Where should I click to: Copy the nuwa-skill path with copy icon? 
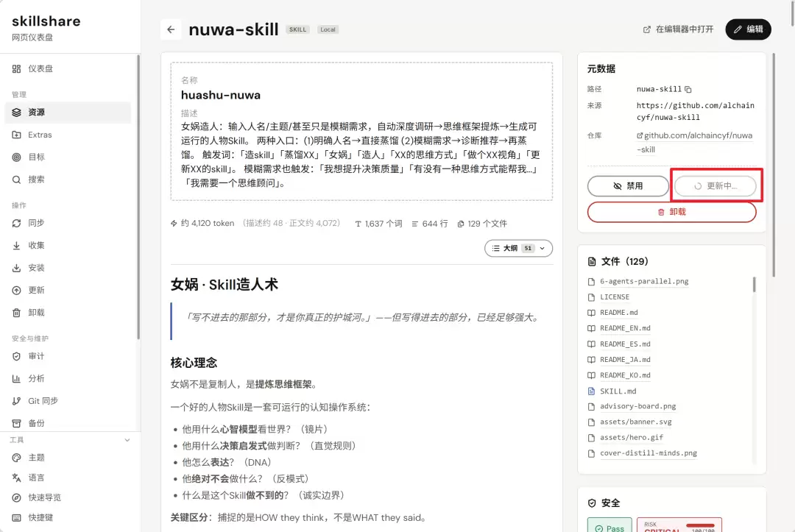[688, 89]
